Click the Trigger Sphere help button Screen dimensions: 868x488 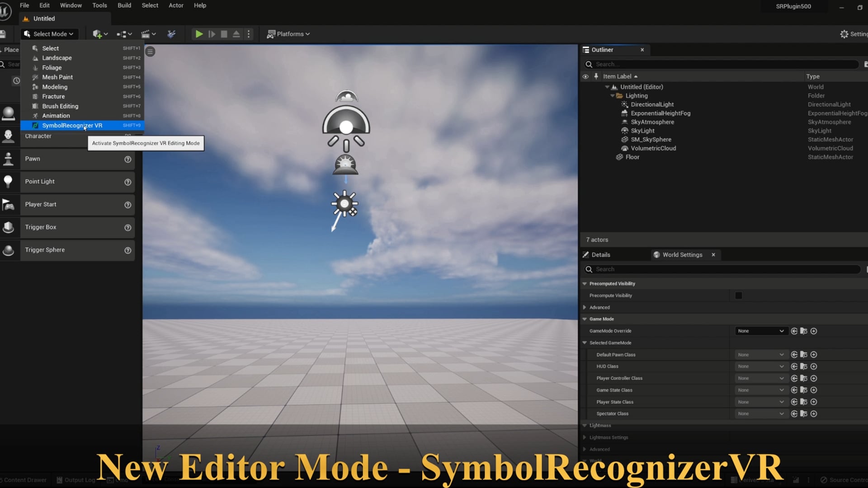pyautogui.click(x=127, y=250)
